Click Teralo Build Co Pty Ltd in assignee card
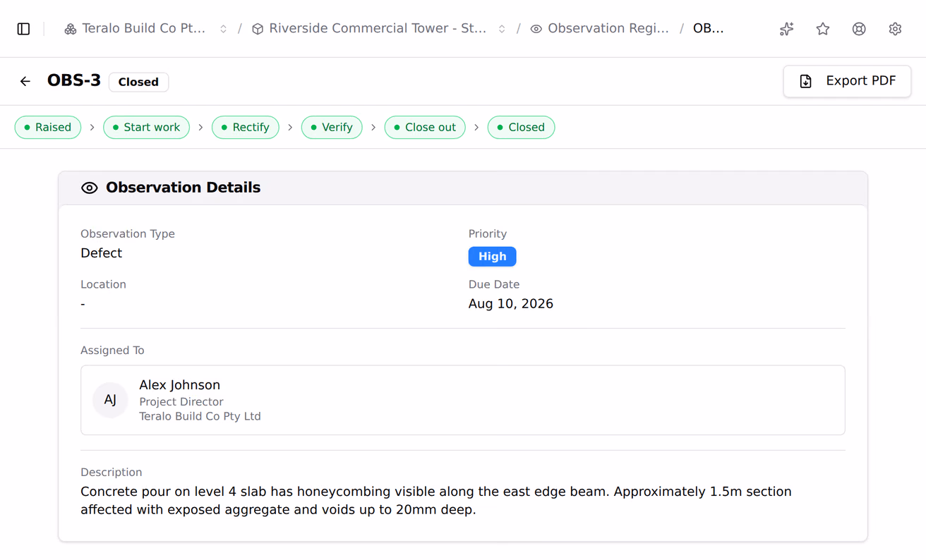Viewport: 926px width, 560px height. 200,417
